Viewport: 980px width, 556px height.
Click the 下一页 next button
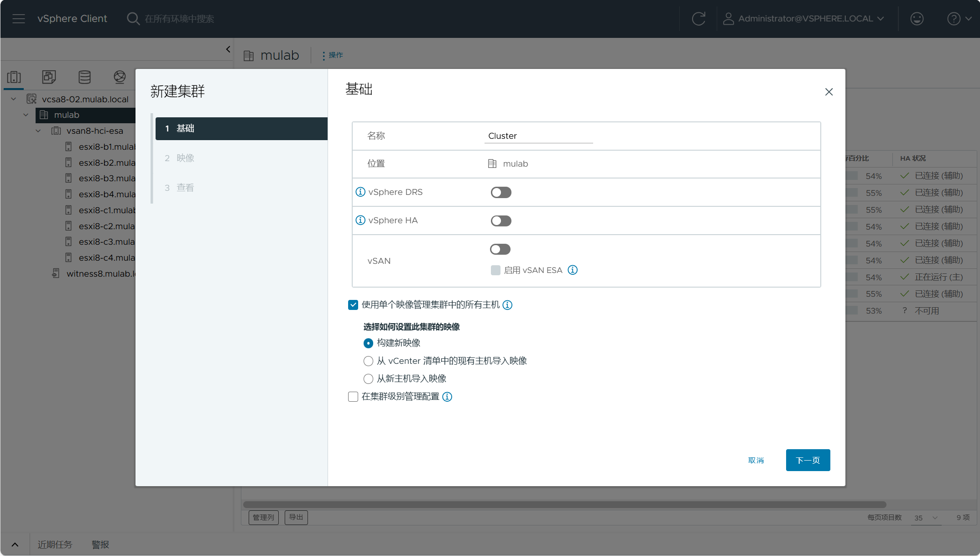pos(808,460)
